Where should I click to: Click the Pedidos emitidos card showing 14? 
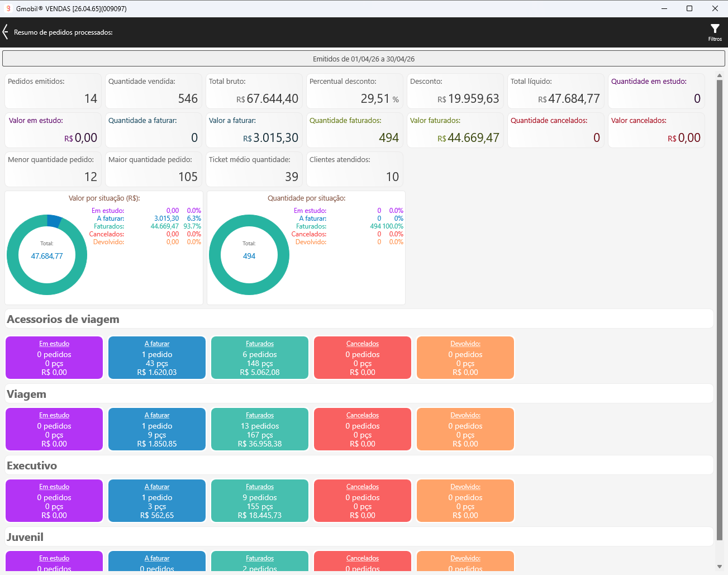click(x=53, y=91)
